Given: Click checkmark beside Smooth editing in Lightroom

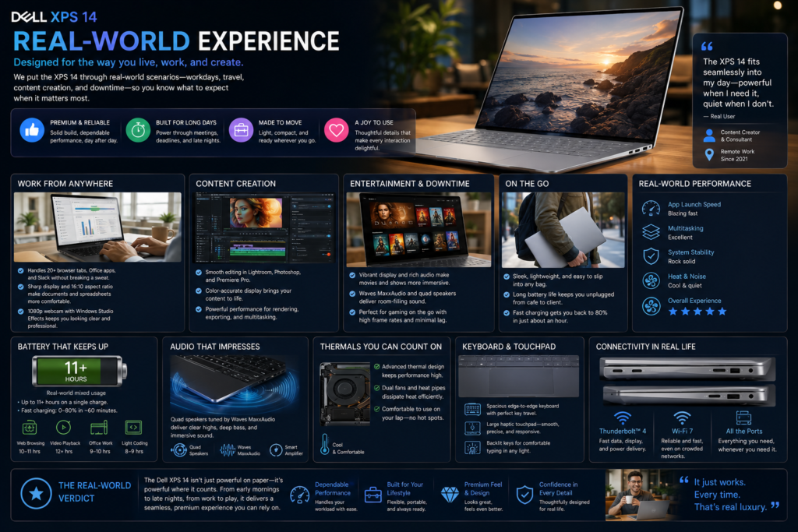Looking at the screenshot, I should point(199,272).
